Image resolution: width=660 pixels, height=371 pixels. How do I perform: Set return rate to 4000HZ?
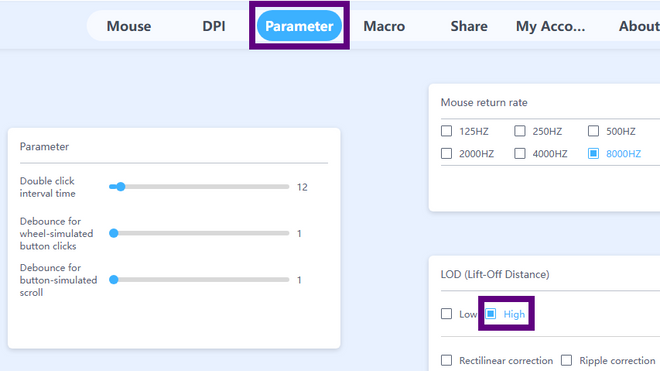(520, 153)
